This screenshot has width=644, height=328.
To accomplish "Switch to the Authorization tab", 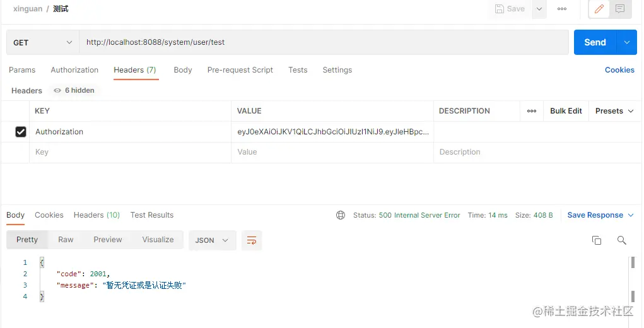I will tap(74, 70).
